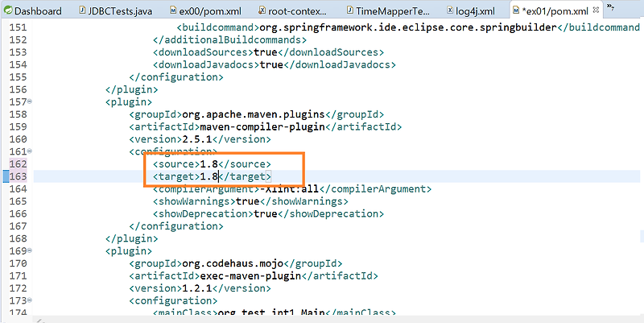
Task: Click the Maven icon on ex01/pom.xml tab
Action: pyautogui.click(x=516, y=10)
